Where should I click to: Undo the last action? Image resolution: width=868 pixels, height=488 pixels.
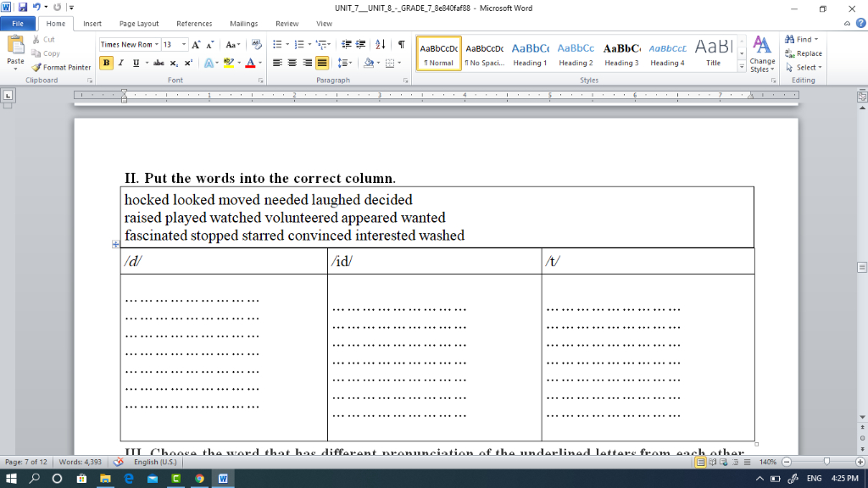36,8
